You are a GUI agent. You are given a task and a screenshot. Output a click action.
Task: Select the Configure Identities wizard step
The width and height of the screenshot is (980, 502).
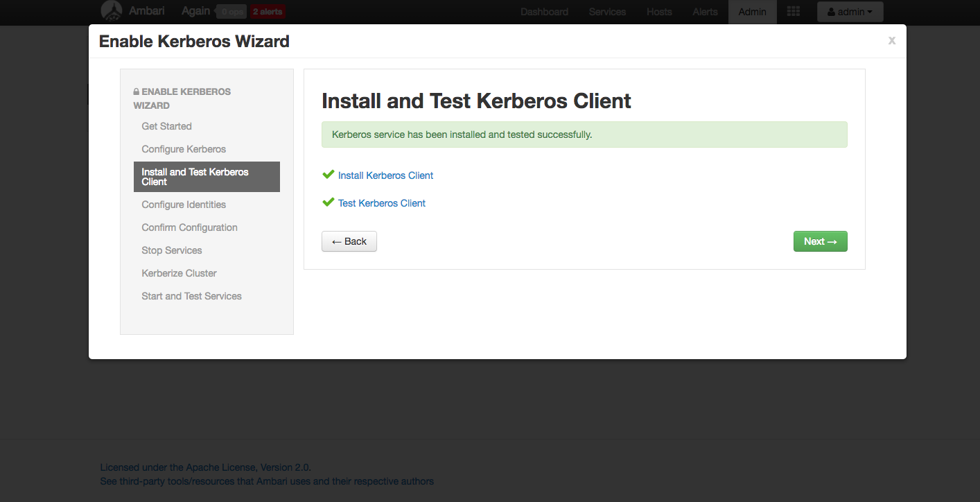pyautogui.click(x=184, y=204)
